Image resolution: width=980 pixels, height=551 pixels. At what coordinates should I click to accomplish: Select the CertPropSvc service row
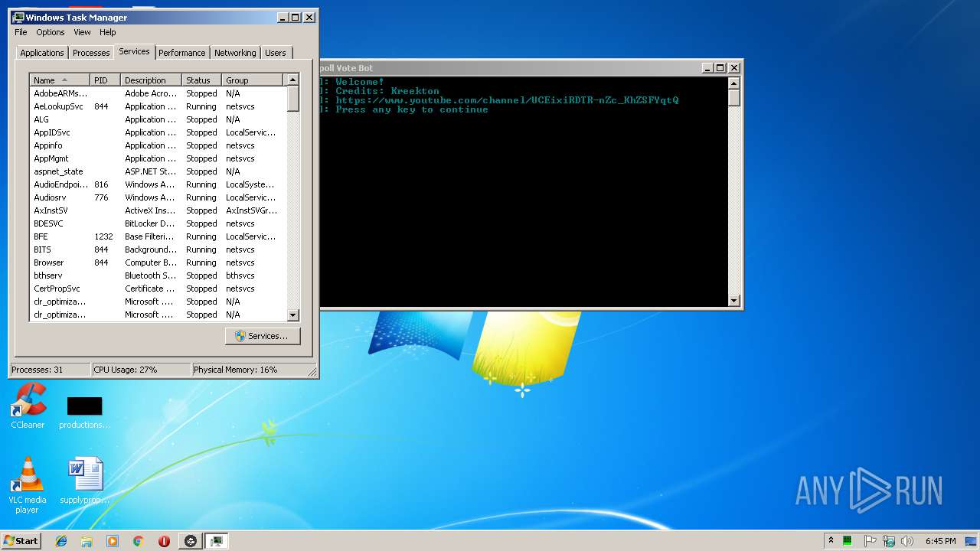tap(158, 289)
